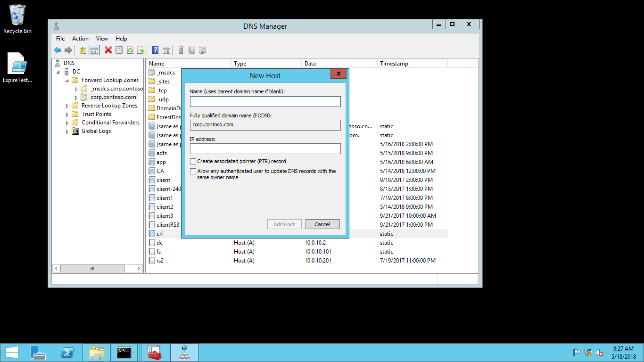Image resolution: width=644 pixels, height=362 pixels.
Task: Collapse the Forward Lookup Zones node
Action: coord(67,80)
